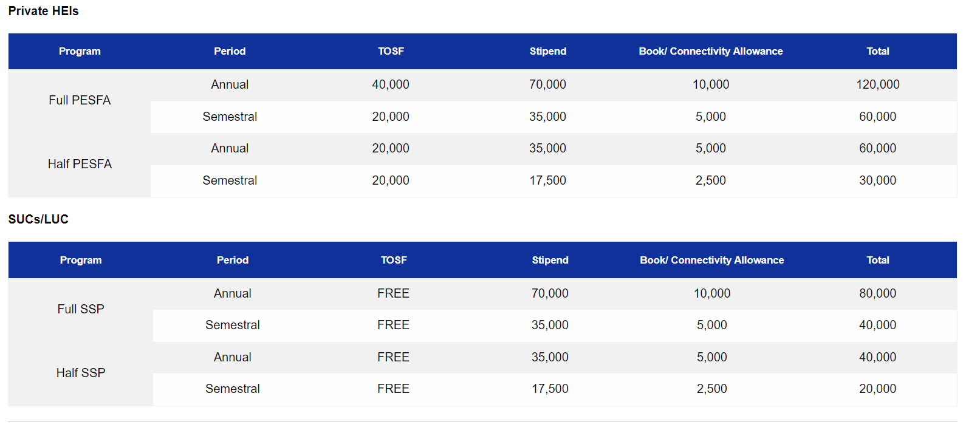Screen dimensions: 980x430
Task: Select the Half PESFA program cell
Action: click(80, 164)
